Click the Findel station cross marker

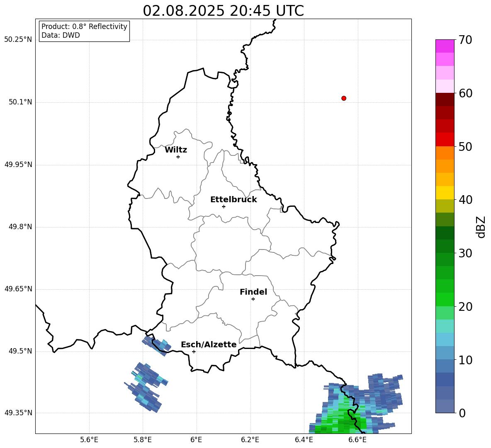pos(253,299)
